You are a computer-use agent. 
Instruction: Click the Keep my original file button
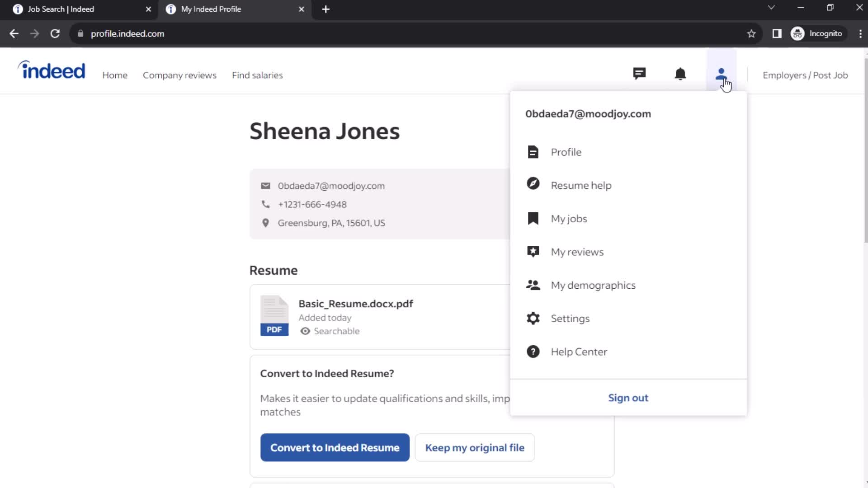coord(475,447)
